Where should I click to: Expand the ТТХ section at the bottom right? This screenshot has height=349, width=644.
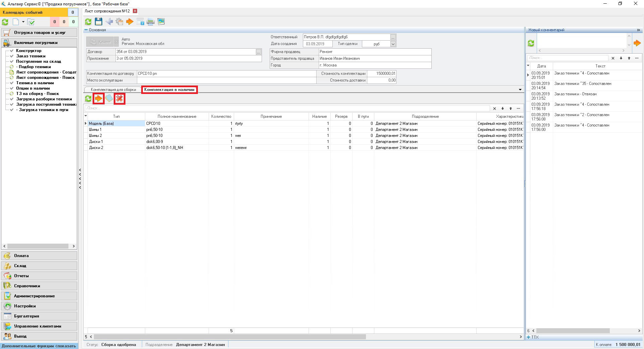tap(529, 337)
